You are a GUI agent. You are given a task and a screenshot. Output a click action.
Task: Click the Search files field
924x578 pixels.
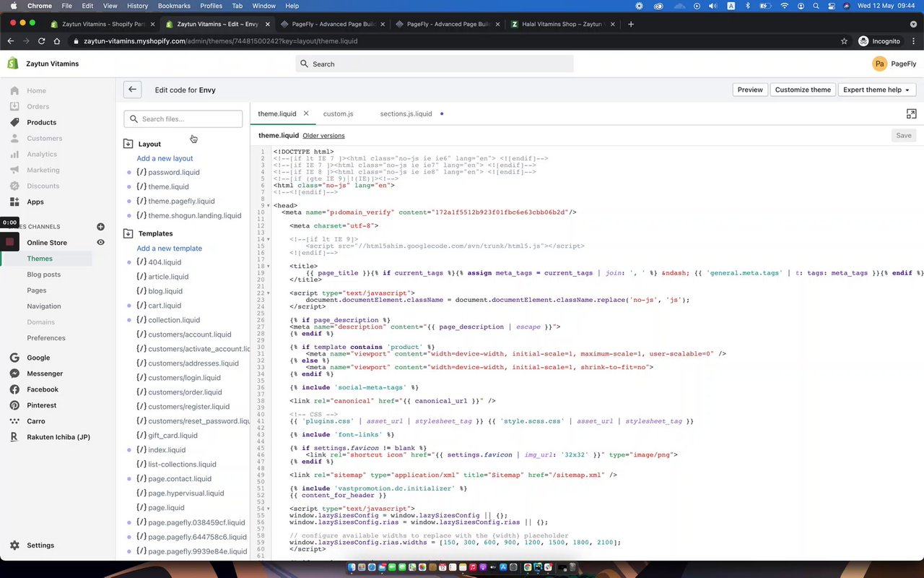pyautogui.click(x=183, y=119)
